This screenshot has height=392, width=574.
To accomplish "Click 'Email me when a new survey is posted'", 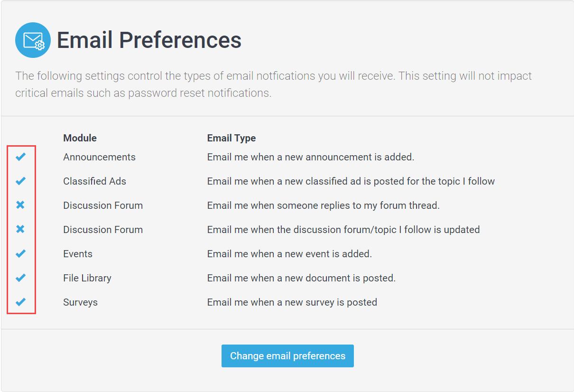I will pos(292,302).
